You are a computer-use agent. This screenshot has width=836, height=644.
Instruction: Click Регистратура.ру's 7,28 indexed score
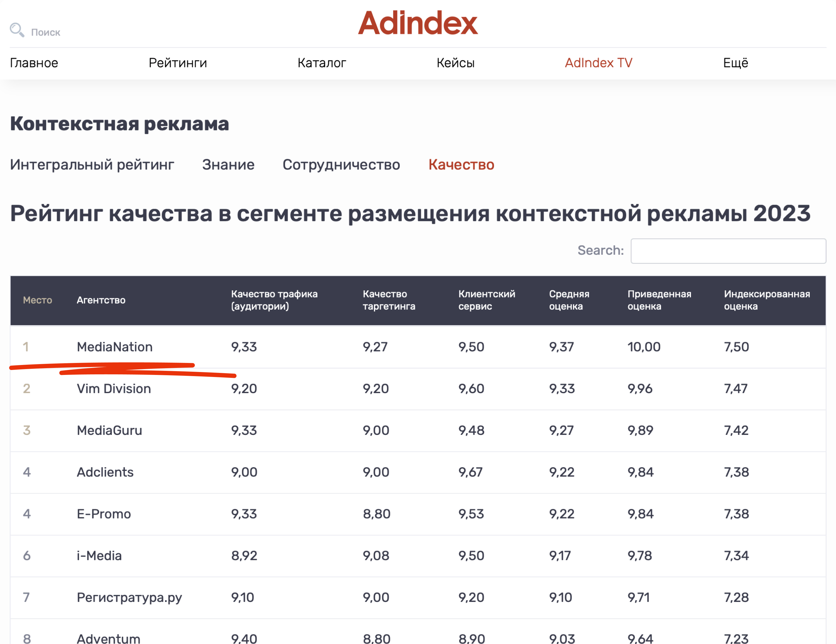click(x=736, y=597)
